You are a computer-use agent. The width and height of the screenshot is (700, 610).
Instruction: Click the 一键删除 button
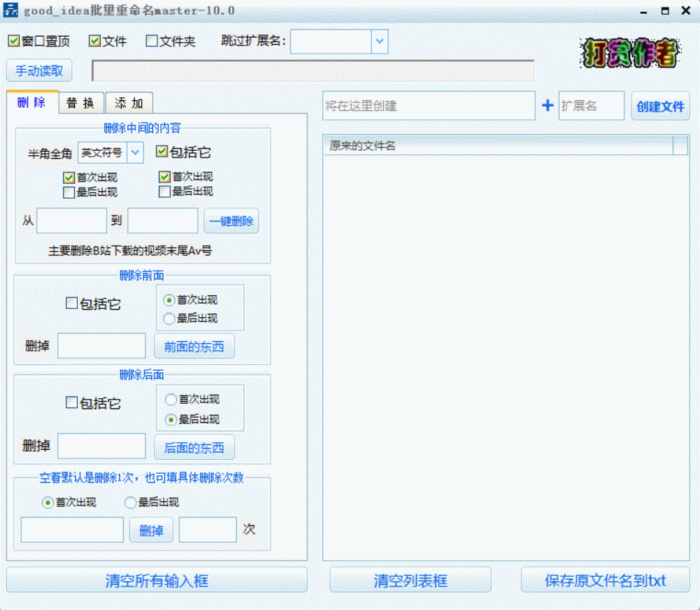[231, 221]
